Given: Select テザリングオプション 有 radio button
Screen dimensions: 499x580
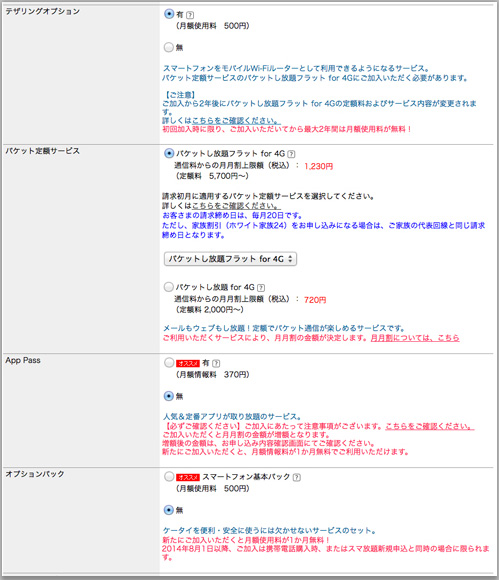Looking at the screenshot, I should click(169, 14).
